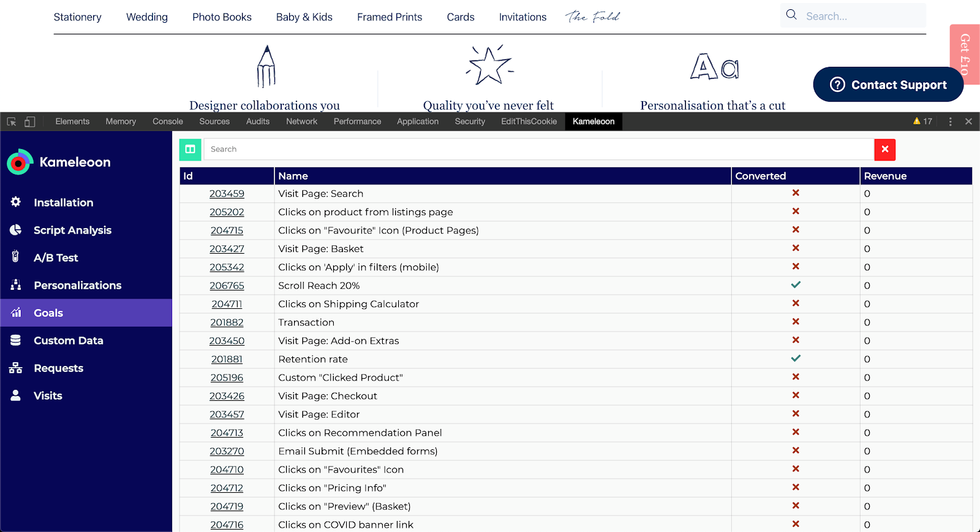Screen dimensions: 980x532
Task: Click the inspect element cursor icon
Action: click(x=12, y=121)
